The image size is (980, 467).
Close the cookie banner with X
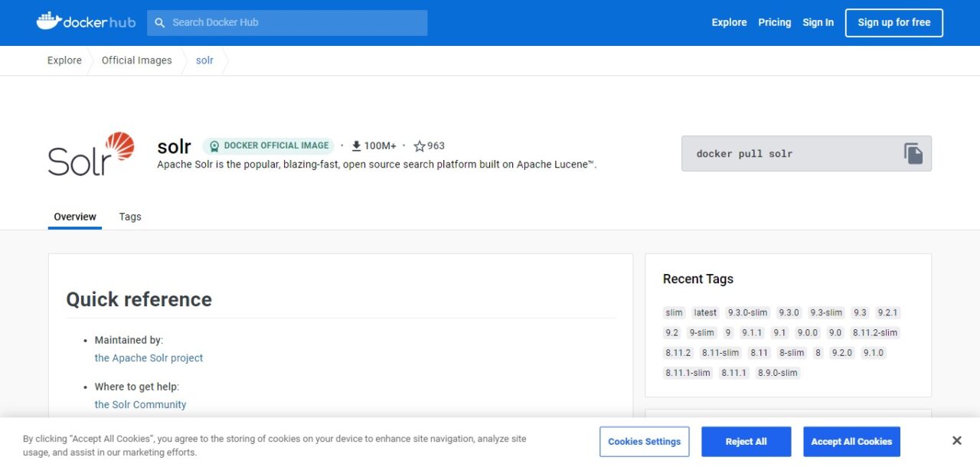(956, 441)
